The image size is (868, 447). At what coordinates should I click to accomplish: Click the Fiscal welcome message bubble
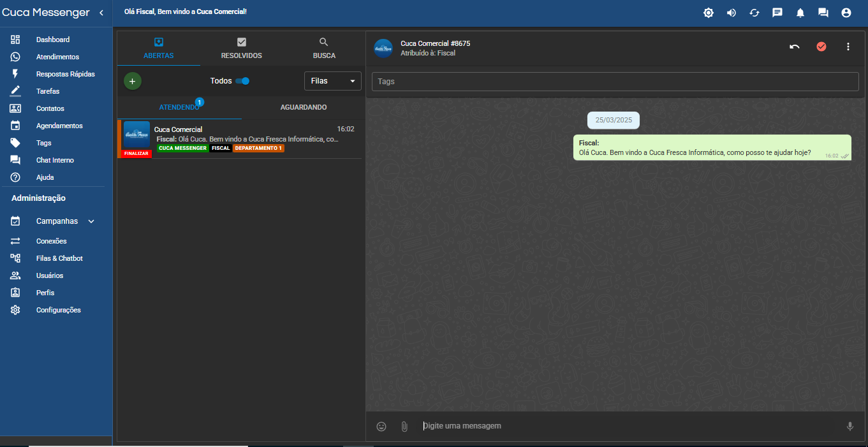(712, 147)
